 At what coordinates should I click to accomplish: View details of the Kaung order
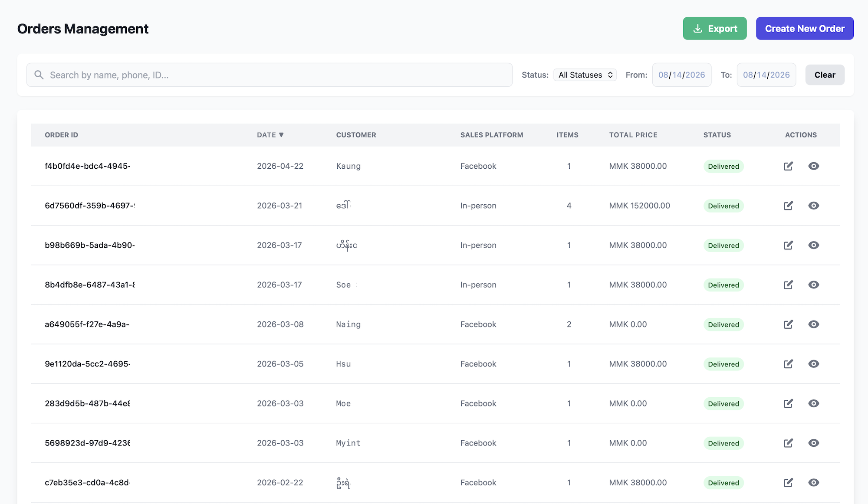(814, 166)
